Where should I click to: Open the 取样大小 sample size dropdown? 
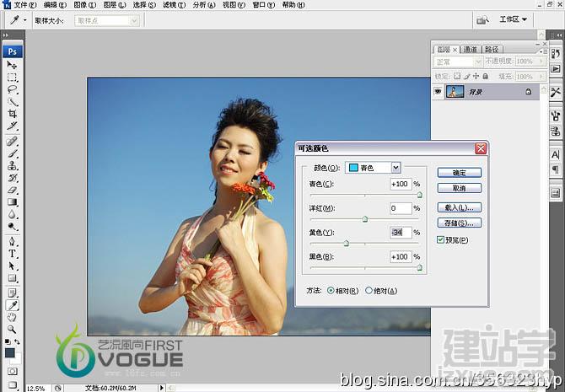click(x=107, y=20)
